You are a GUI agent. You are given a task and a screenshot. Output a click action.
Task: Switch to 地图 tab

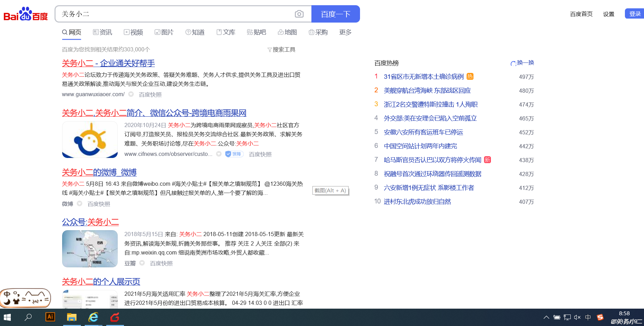(x=287, y=32)
